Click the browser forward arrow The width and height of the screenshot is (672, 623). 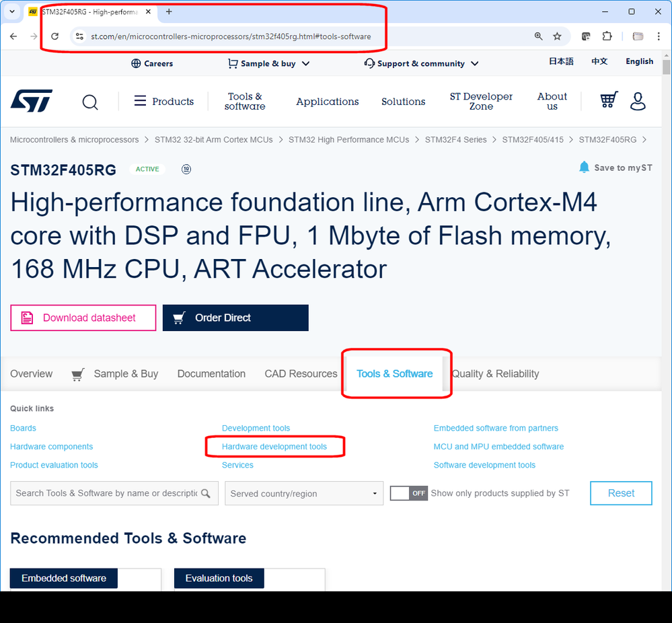click(34, 36)
